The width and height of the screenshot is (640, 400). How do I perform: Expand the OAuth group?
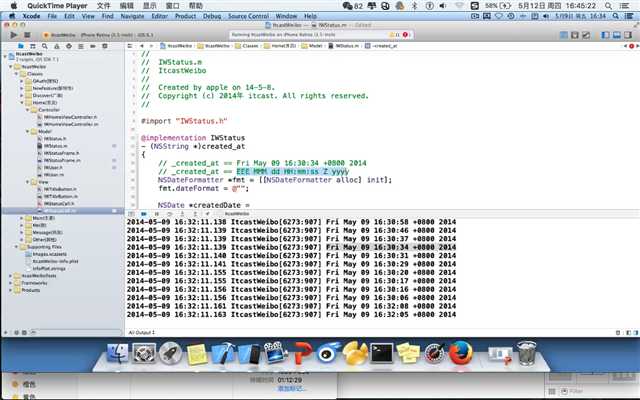click(22, 81)
